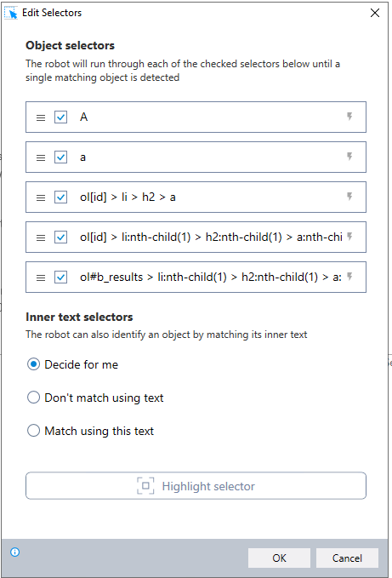Close the Edit Selectors dialog
The height and width of the screenshot is (578, 392).
375,13
